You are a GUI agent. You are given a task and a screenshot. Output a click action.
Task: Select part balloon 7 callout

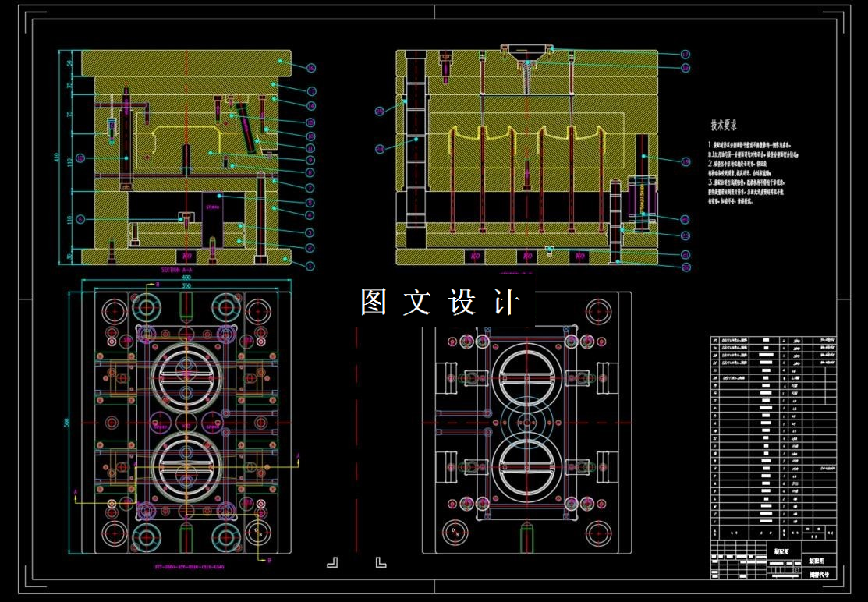pos(311,188)
